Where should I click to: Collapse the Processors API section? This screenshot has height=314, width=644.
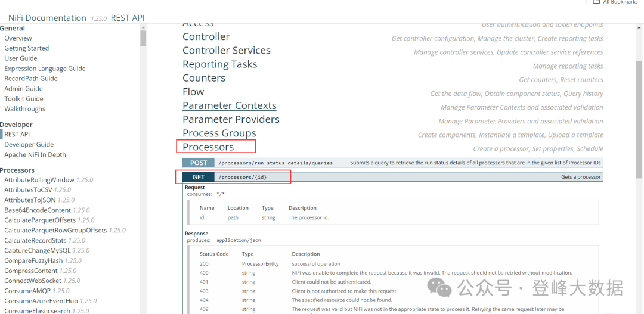click(x=208, y=147)
